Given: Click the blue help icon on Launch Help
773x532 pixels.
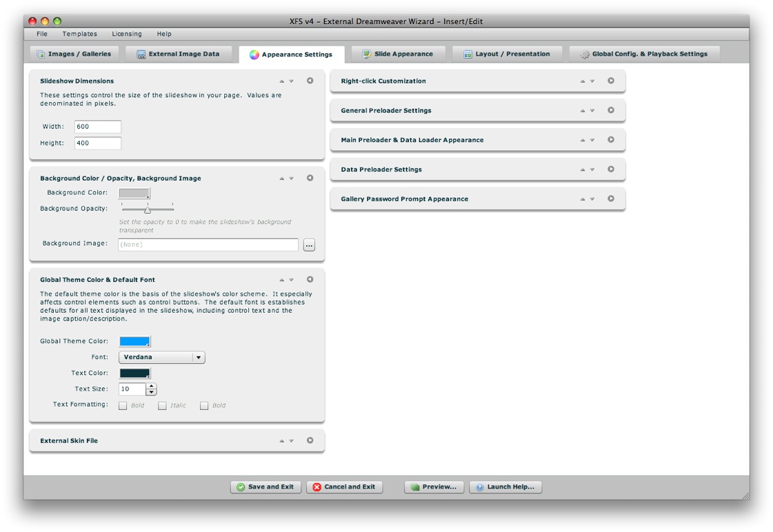Looking at the screenshot, I should point(480,487).
